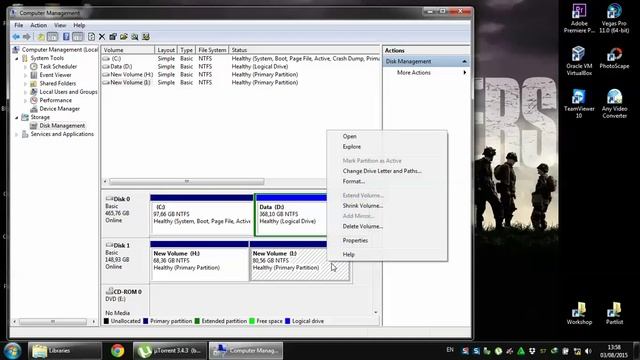The height and width of the screenshot is (360, 640).
Task: Sort by the Status column header
Action: pyautogui.click(x=304, y=50)
